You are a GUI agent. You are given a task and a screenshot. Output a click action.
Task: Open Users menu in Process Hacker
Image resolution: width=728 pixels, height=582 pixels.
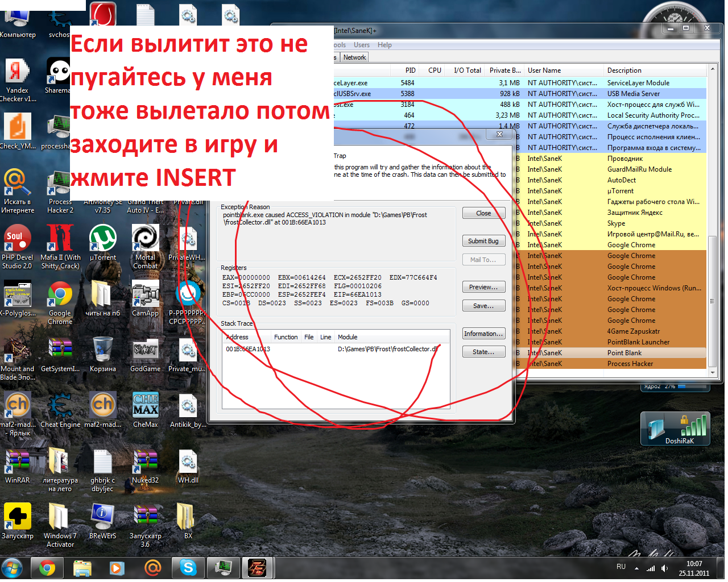[x=362, y=45]
